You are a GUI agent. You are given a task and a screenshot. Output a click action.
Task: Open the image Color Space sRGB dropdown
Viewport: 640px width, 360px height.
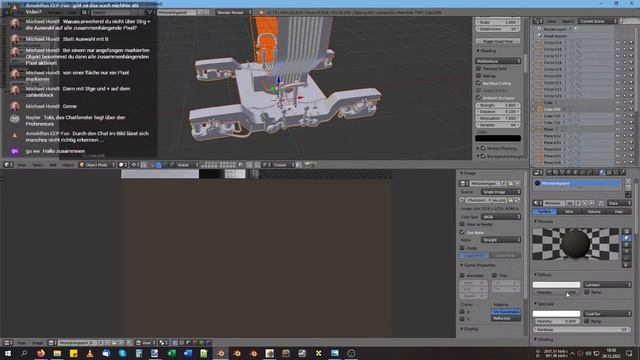click(x=500, y=217)
